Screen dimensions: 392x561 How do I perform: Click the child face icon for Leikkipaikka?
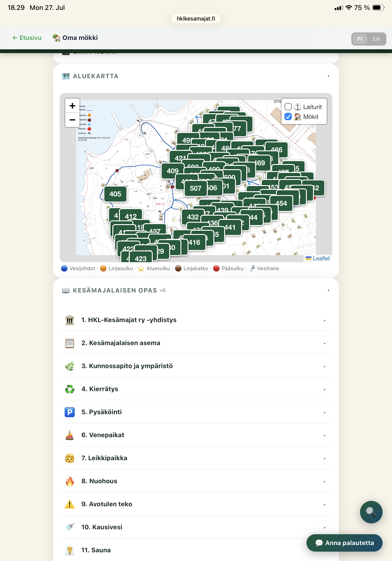coord(70,458)
